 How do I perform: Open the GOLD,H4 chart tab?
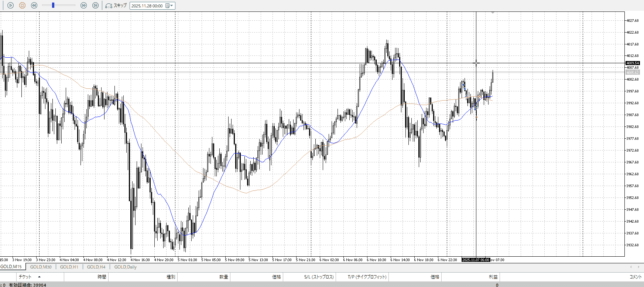[x=96, y=267]
